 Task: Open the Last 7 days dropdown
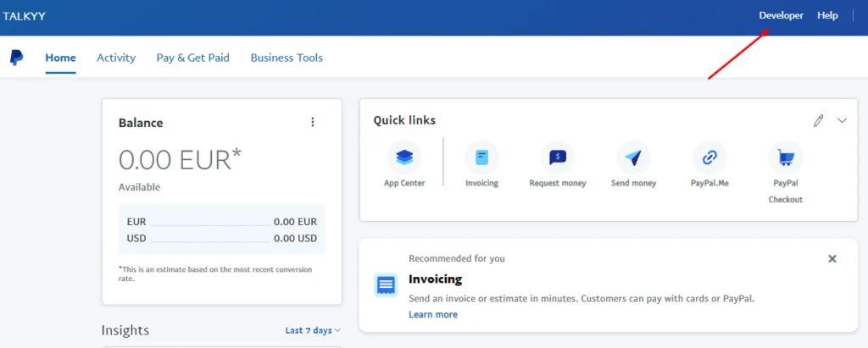(313, 330)
